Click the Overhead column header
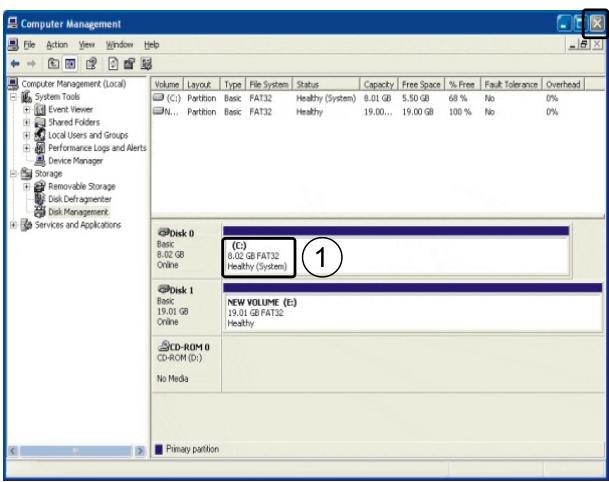609x482 pixels. point(563,84)
